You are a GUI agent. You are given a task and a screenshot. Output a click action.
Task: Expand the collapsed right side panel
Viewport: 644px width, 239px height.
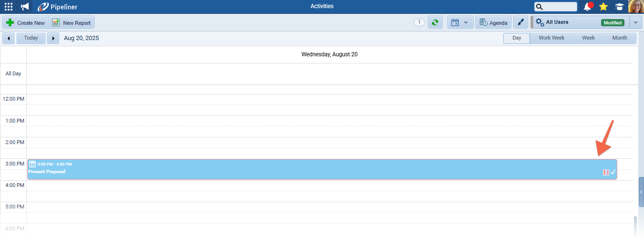(641, 192)
